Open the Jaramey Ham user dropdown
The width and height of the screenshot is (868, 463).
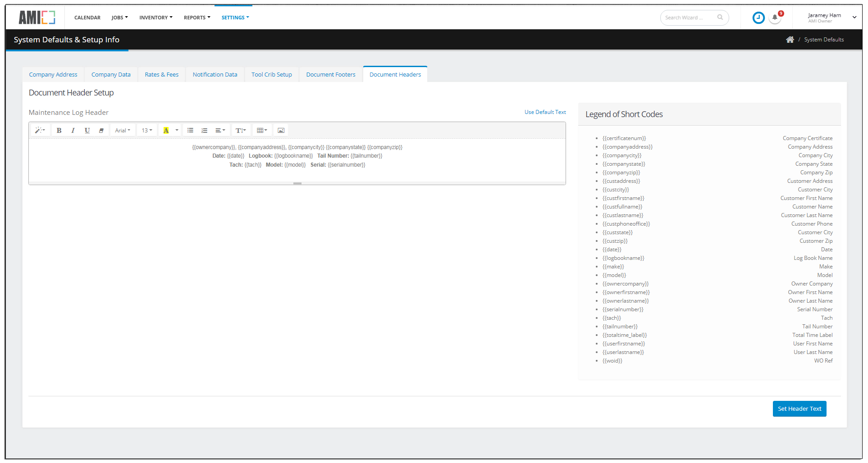832,18
